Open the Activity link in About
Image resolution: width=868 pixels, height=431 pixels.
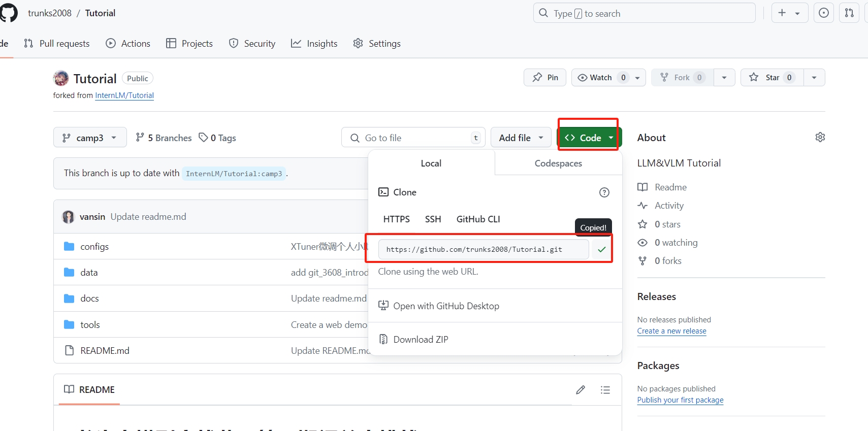click(x=661, y=206)
